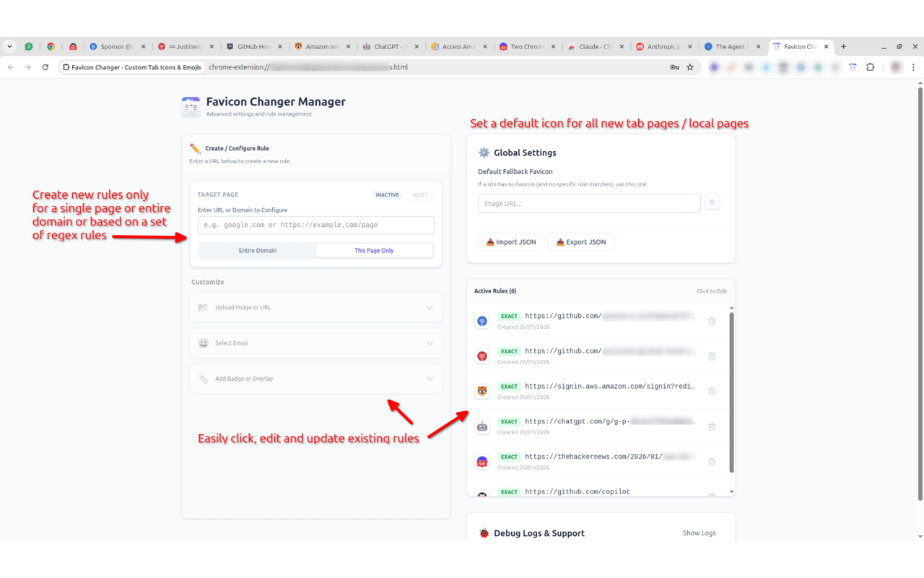Viewport: 924px width, 578px height.
Task: Click the INACTIVE status badge
Action: click(x=387, y=195)
